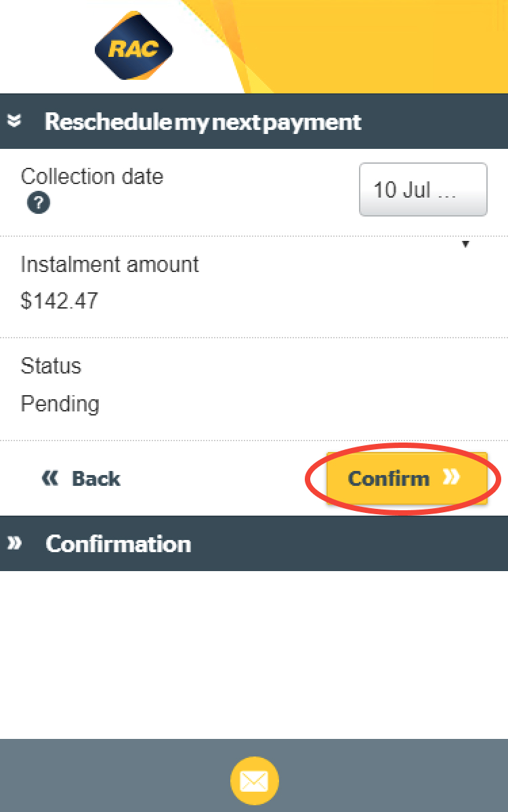Click the Collection date label
Screen dimensions: 508x812
(x=92, y=177)
